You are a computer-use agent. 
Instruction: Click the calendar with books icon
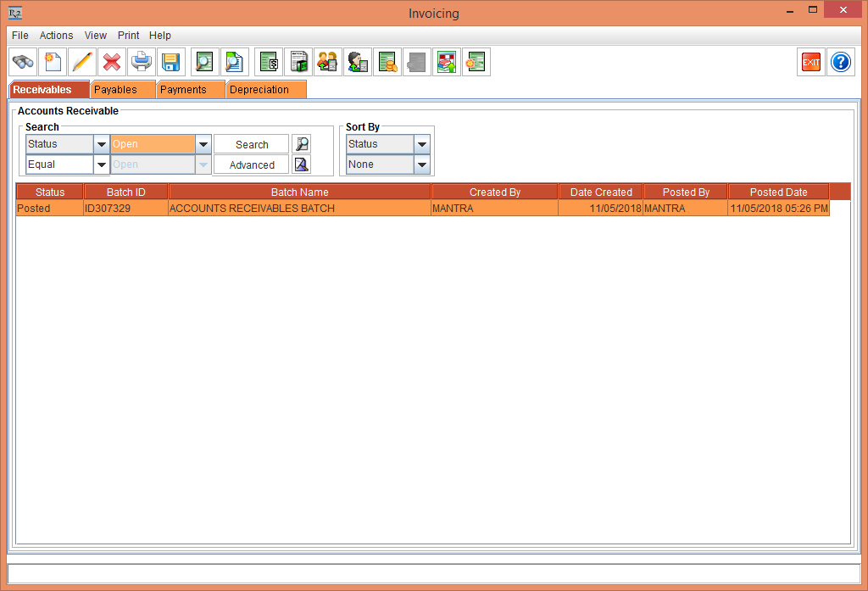click(447, 62)
